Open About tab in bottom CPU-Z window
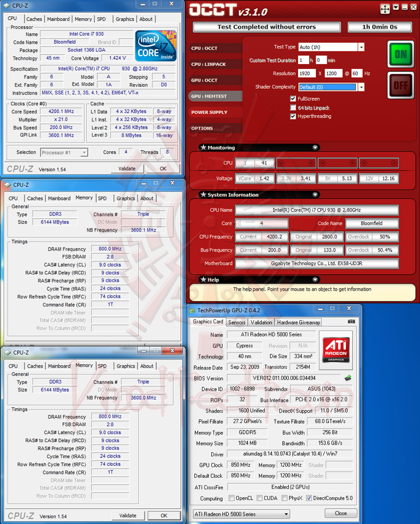This screenshot has height=524, width=420. coord(146,366)
